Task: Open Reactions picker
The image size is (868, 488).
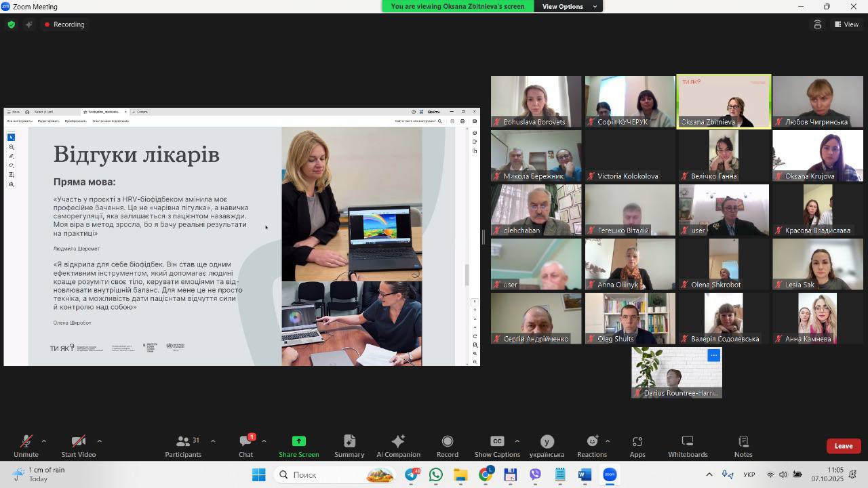Action: point(592,445)
